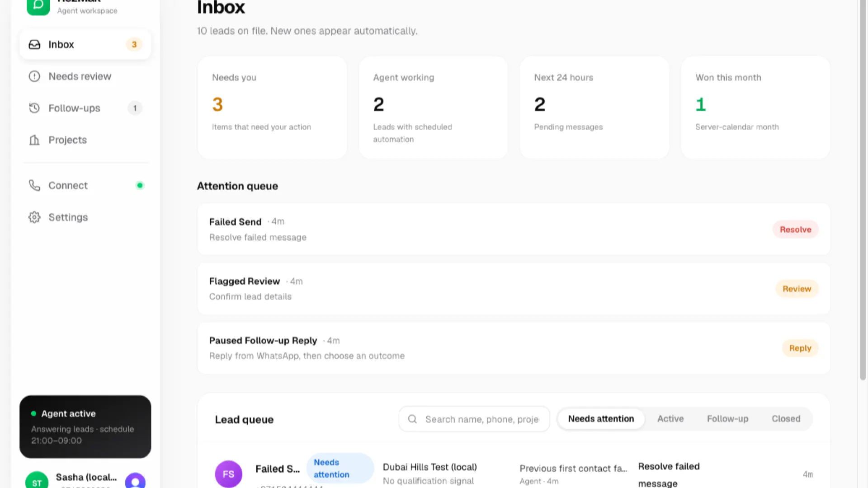Select the Needs attention filter tab
Image resolution: width=868 pixels, height=488 pixels.
click(x=601, y=419)
